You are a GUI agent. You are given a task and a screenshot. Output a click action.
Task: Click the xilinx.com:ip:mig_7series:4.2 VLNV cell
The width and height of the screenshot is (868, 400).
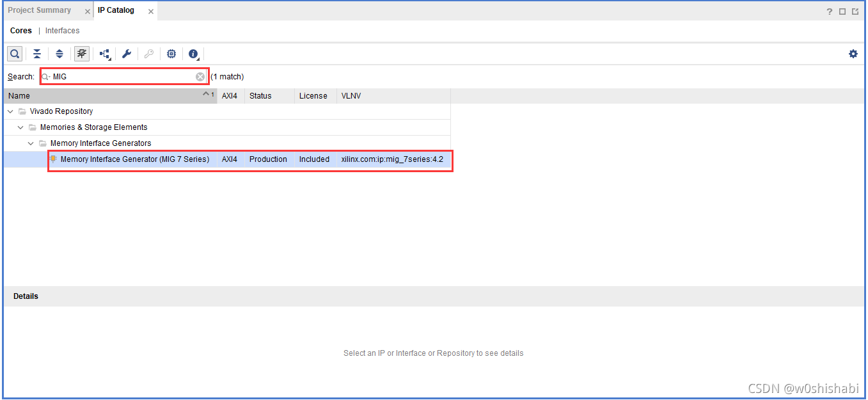coord(392,159)
